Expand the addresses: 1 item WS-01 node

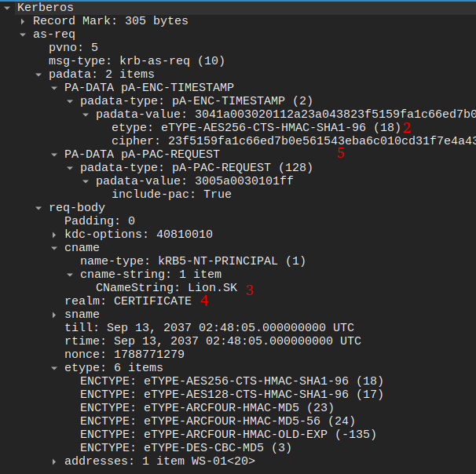[x=54, y=461]
